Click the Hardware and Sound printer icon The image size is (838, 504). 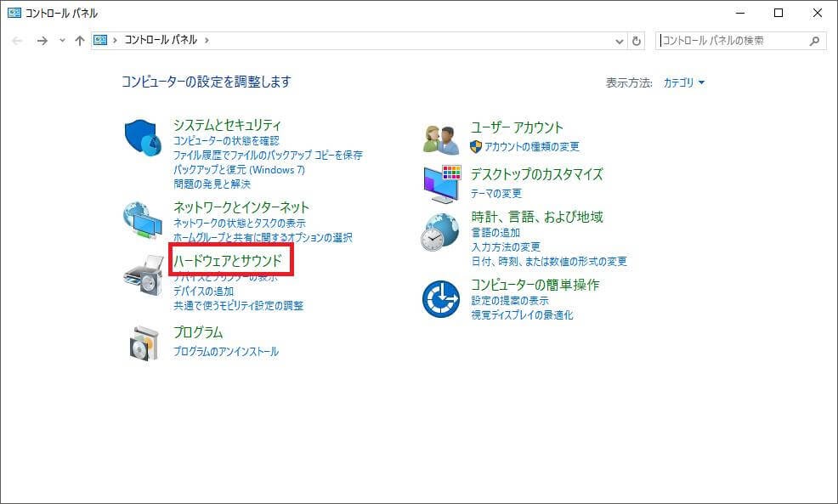(144, 275)
